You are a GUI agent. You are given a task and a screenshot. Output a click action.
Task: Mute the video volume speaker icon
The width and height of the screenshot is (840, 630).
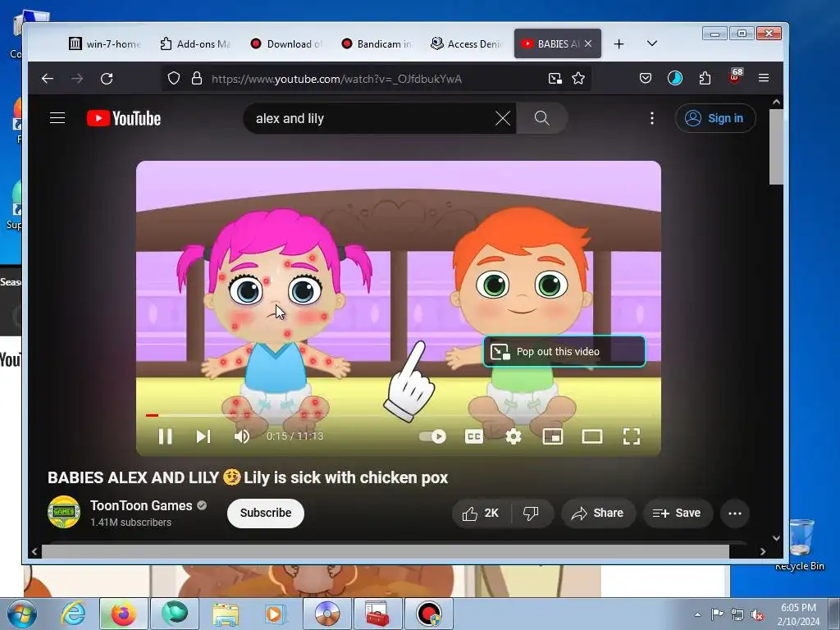click(242, 436)
